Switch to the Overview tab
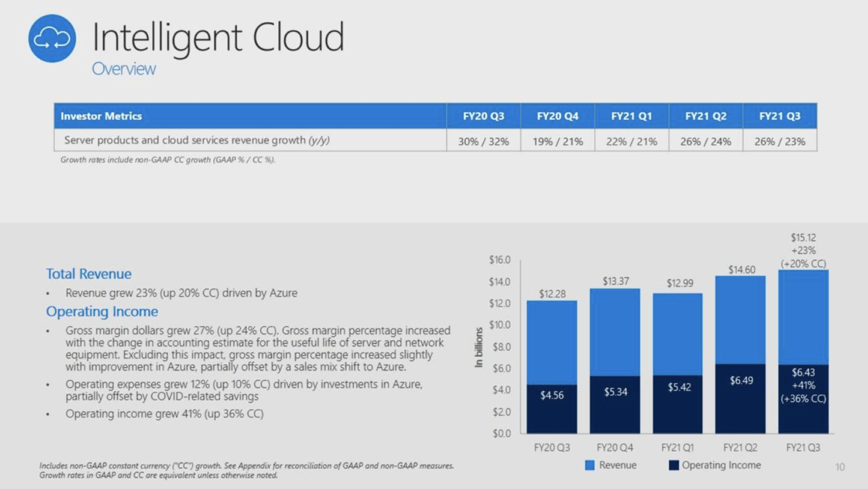This screenshot has width=868, height=489. click(x=124, y=68)
